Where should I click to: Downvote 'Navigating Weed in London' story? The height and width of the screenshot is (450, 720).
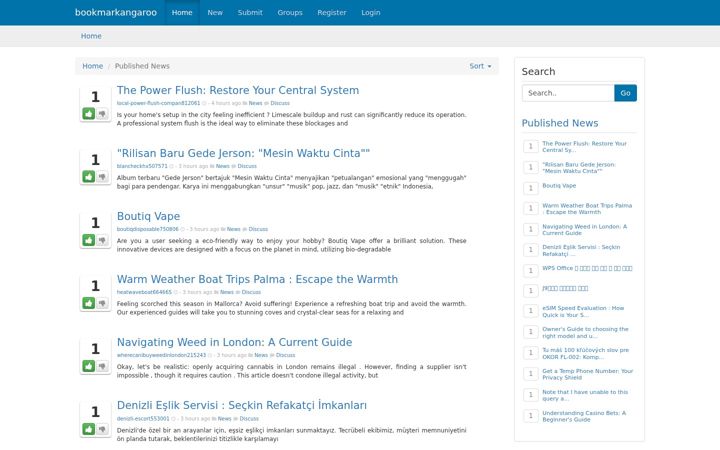102,366
